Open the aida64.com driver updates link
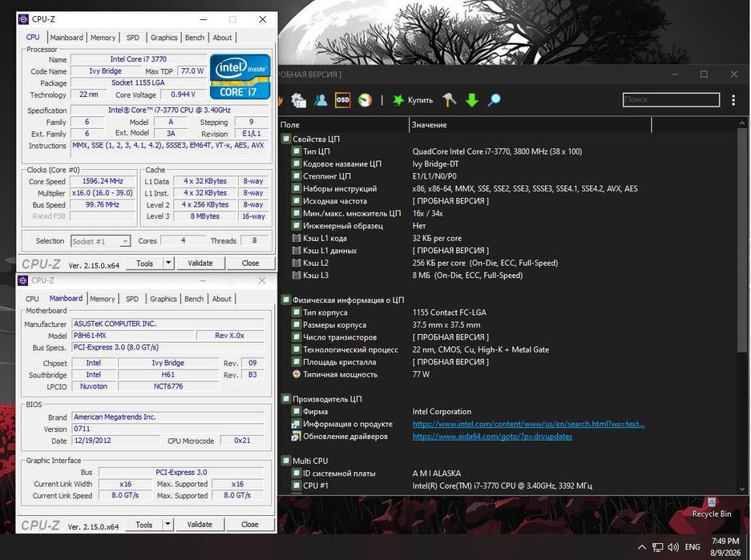This screenshot has width=751, height=560. [492, 437]
